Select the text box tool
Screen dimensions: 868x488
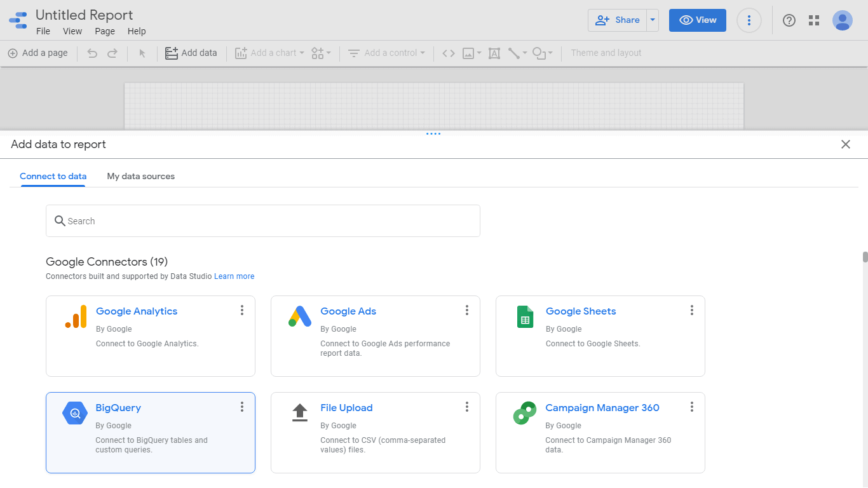[494, 53]
